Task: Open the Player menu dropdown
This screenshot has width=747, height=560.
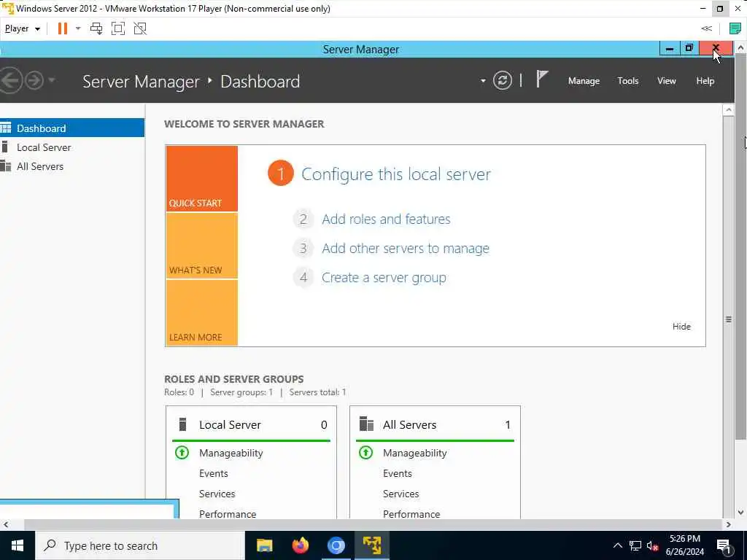Action: point(22,28)
